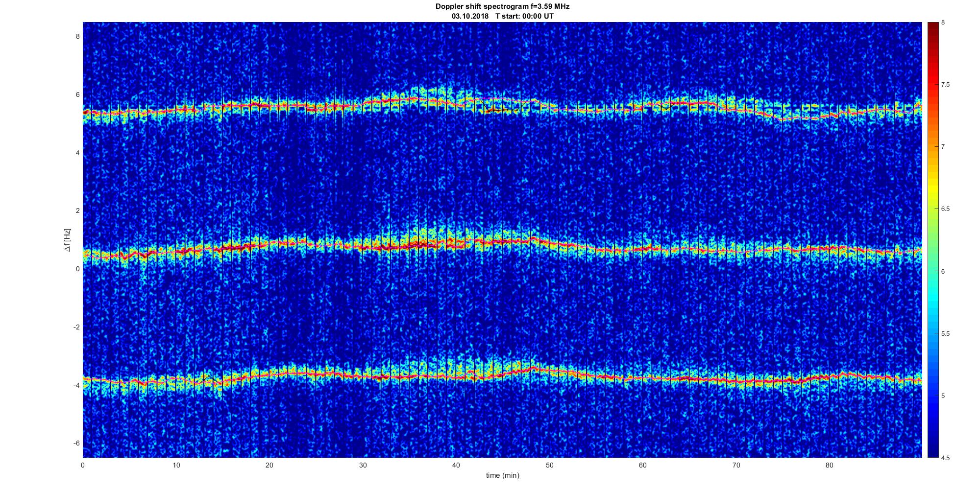Click the y-axis tick label '-4'
This screenshot has height=491, width=980.
pyautogui.click(x=76, y=385)
